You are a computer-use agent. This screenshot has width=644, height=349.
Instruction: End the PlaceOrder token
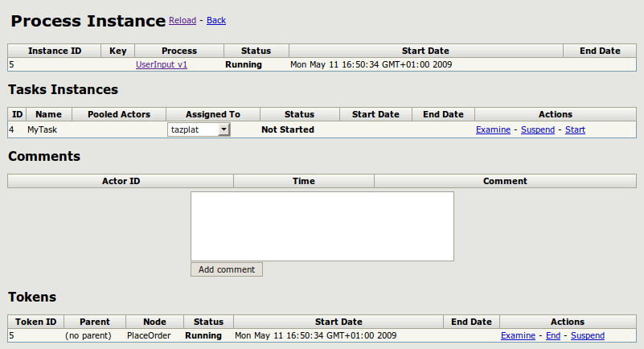(553, 335)
